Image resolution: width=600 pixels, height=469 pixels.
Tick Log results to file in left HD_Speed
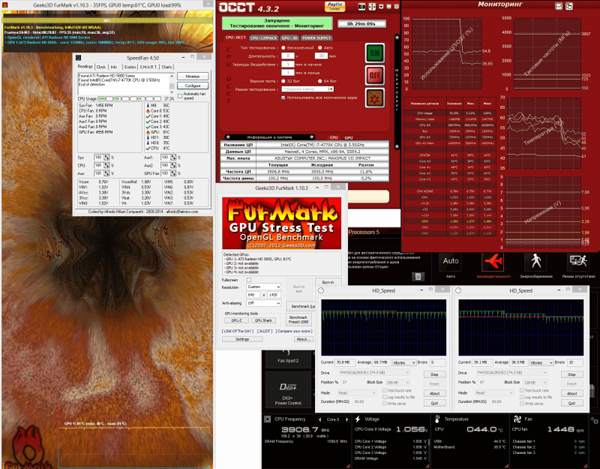coord(385,397)
